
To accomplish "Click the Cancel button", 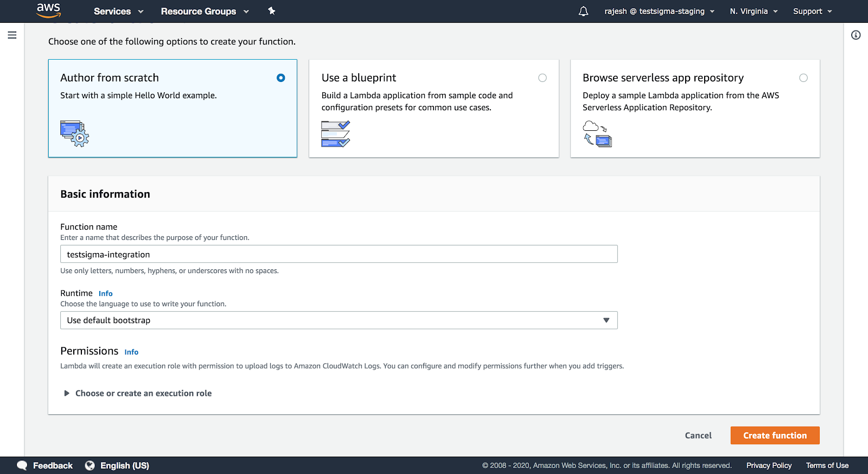I will (698, 435).
